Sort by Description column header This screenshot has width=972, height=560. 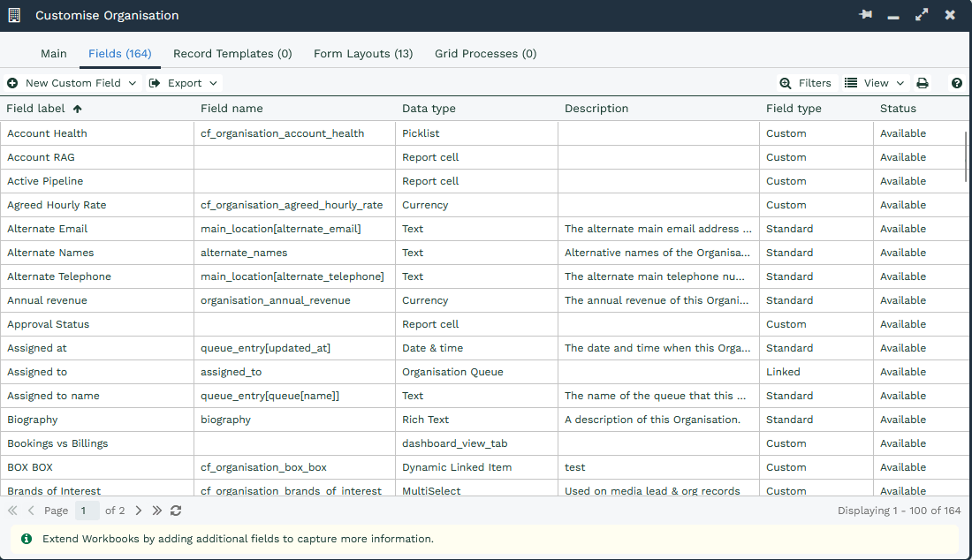(596, 109)
